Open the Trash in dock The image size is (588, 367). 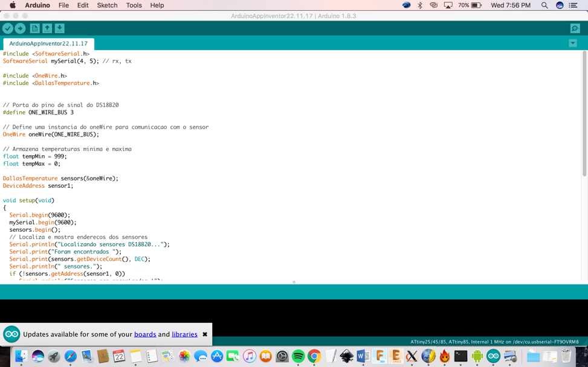click(x=566, y=356)
